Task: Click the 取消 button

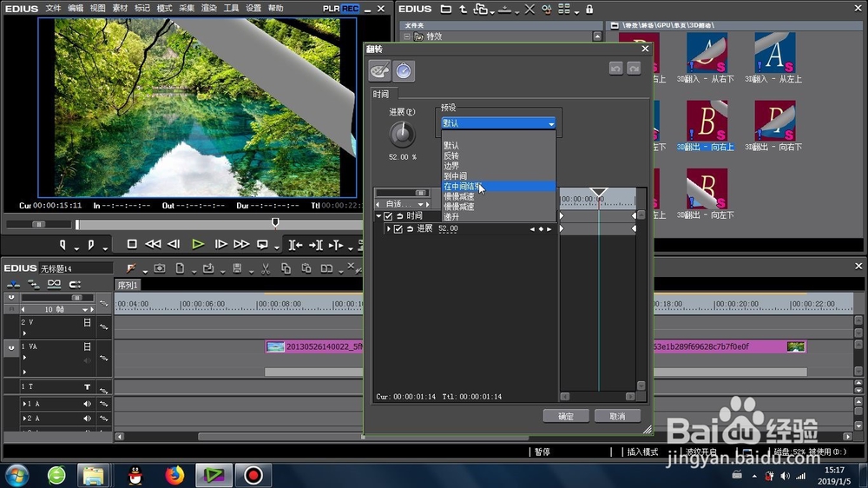Action: 617,416
